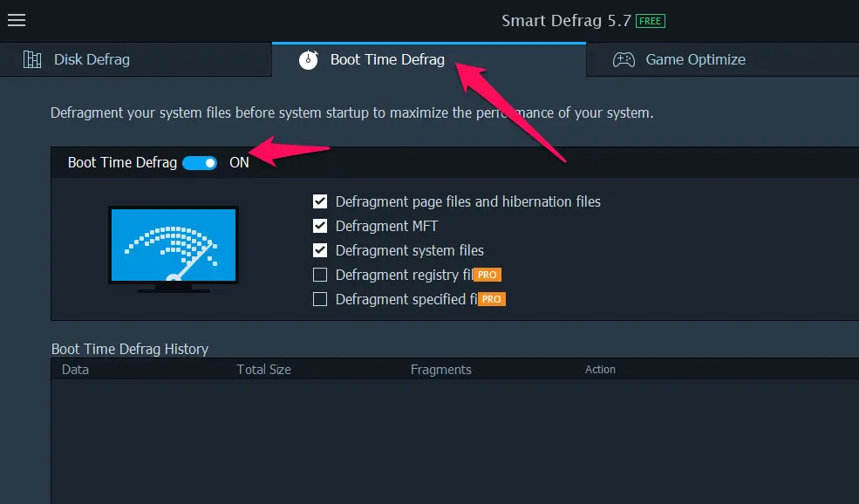859x504 pixels.
Task: Click the Boot Time Defrag stopwatch icon
Action: [309, 59]
